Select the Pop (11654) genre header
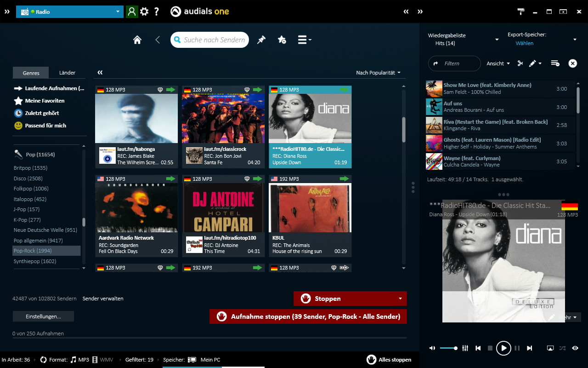Viewport: 588px width, 368px height. 35,155
